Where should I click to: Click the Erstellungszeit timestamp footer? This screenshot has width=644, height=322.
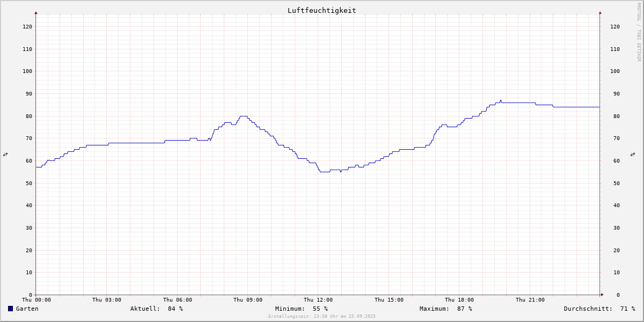(321, 316)
